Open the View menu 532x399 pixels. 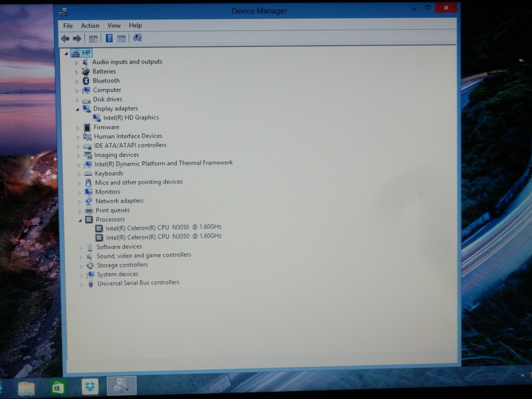coord(114,26)
